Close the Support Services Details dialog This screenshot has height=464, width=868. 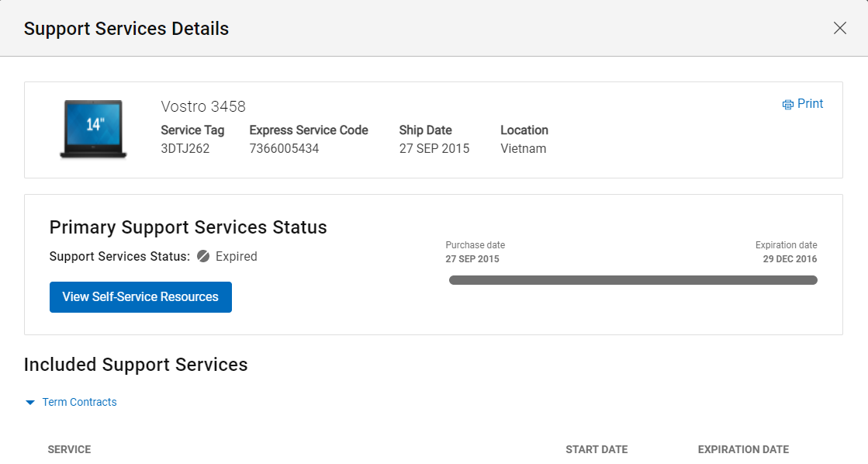click(839, 28)
